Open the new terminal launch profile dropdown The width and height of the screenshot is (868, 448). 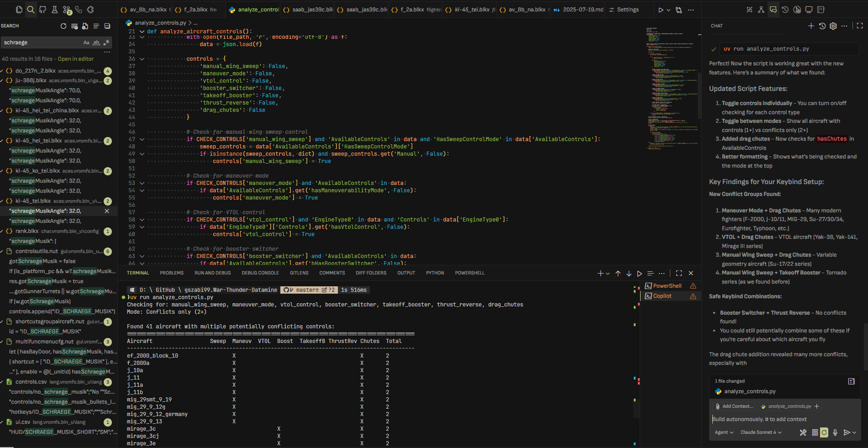point(608,273)
